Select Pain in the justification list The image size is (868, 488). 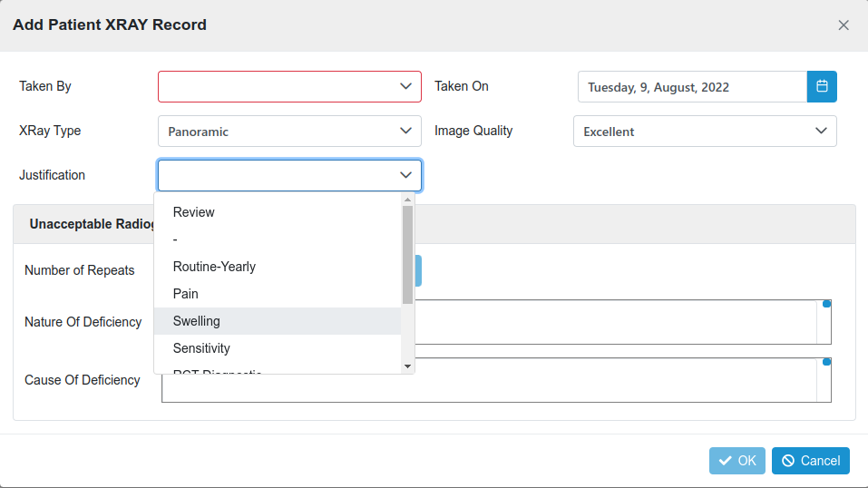tap(186, 294)
